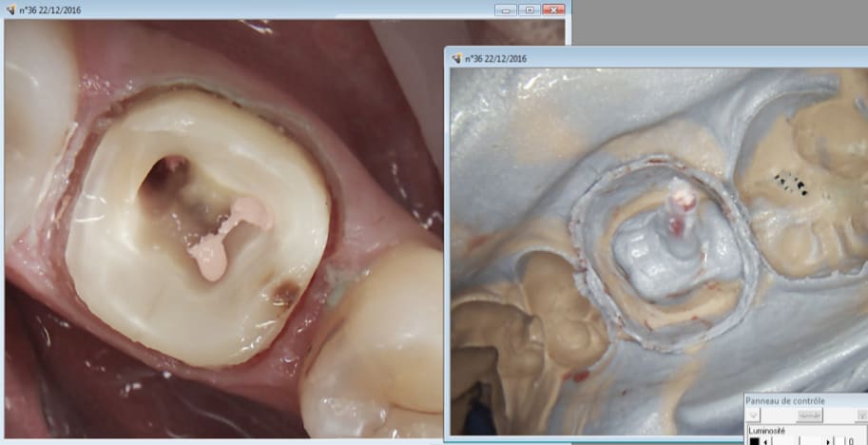Expand the left dropdown arrow in Panneau de contrôle
The width and height of the screenshot is (868, 445).
point(754,416)
